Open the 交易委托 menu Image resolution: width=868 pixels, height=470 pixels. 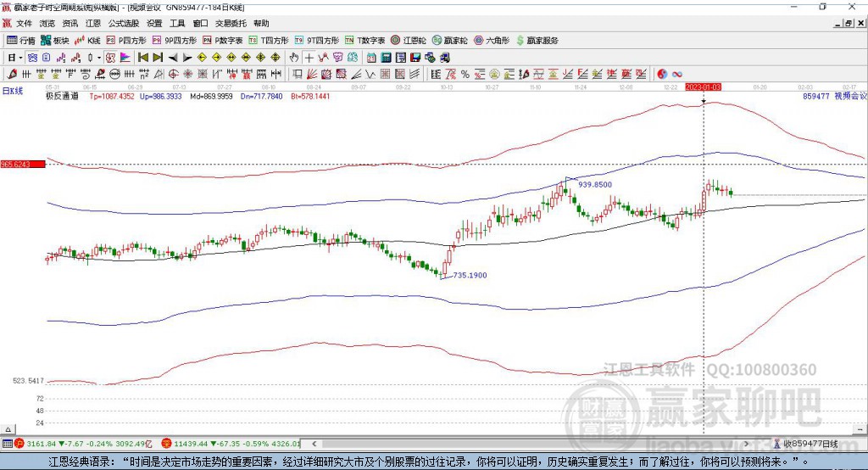[231, 23]
